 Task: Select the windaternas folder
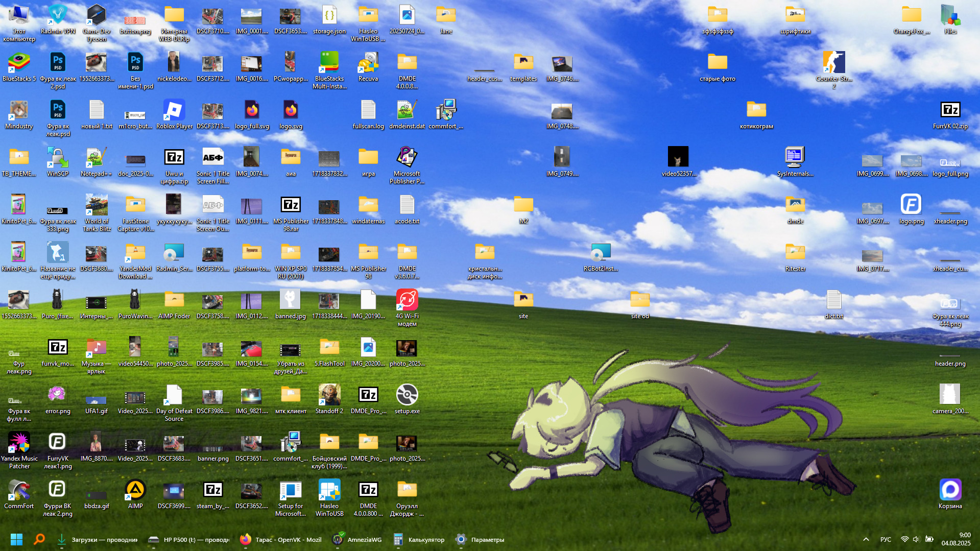coord(368,209)
